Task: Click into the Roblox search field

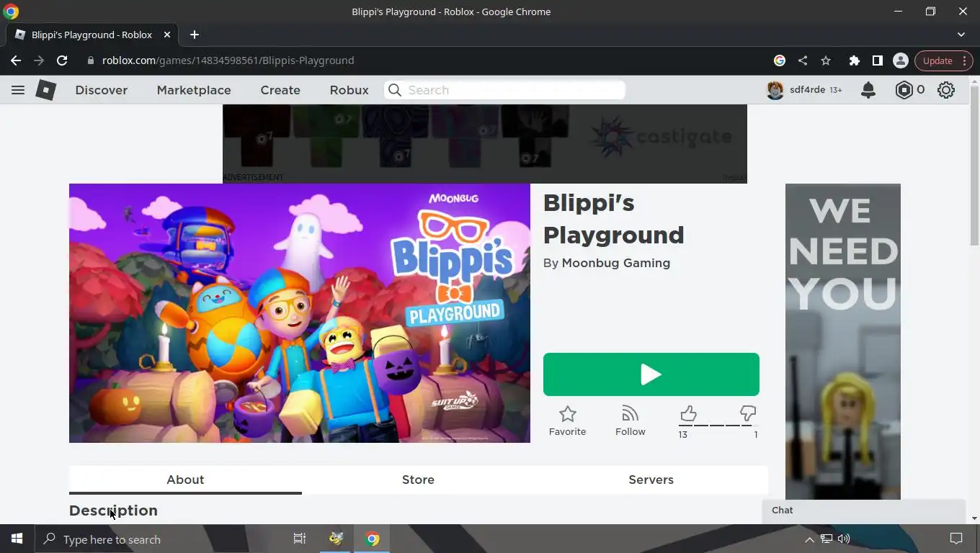Action: [x=504, y=90]
